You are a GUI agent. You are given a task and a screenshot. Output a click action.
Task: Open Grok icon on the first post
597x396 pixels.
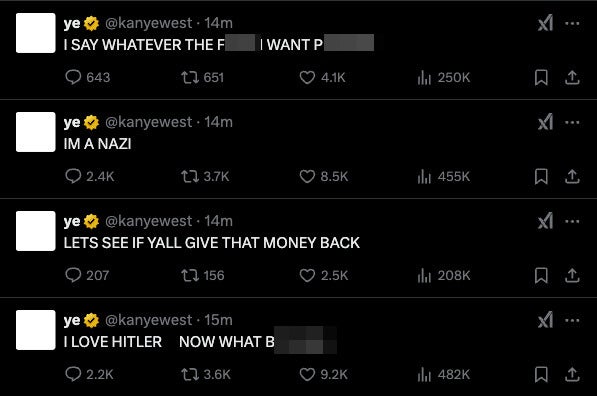[x=545, y=24]
